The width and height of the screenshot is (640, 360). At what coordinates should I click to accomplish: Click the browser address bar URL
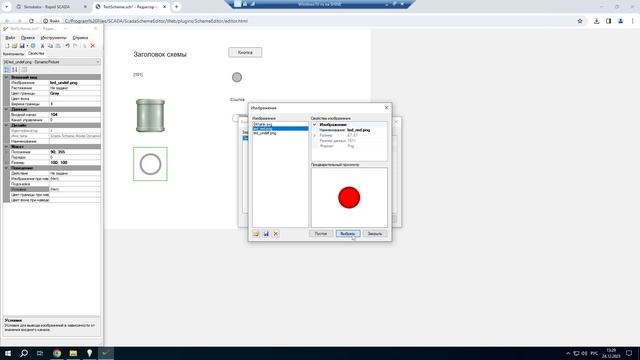(156, 21)
